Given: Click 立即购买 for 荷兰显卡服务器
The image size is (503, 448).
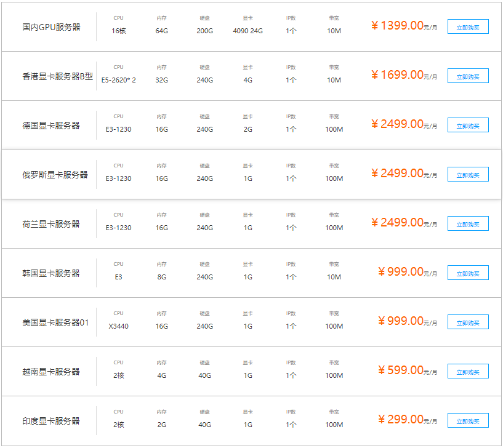Looking at the screenshot, I should pyautogui.click(x=467, y=223).
